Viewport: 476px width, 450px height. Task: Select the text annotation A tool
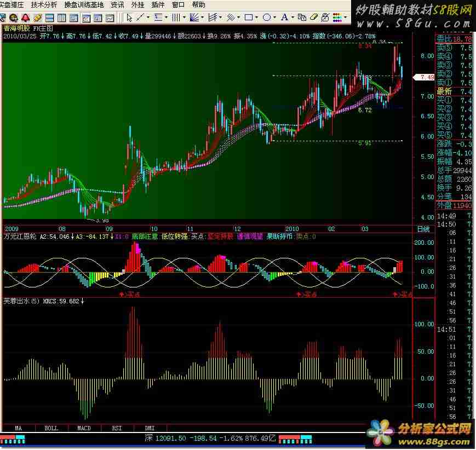[284, 18]
